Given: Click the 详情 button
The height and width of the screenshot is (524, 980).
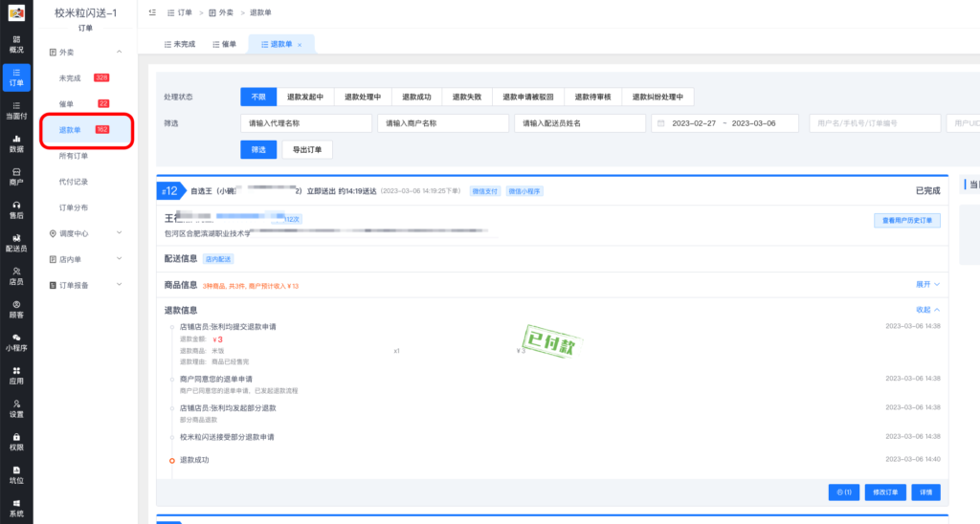Looking at the screenshot, I should [925, 492].
